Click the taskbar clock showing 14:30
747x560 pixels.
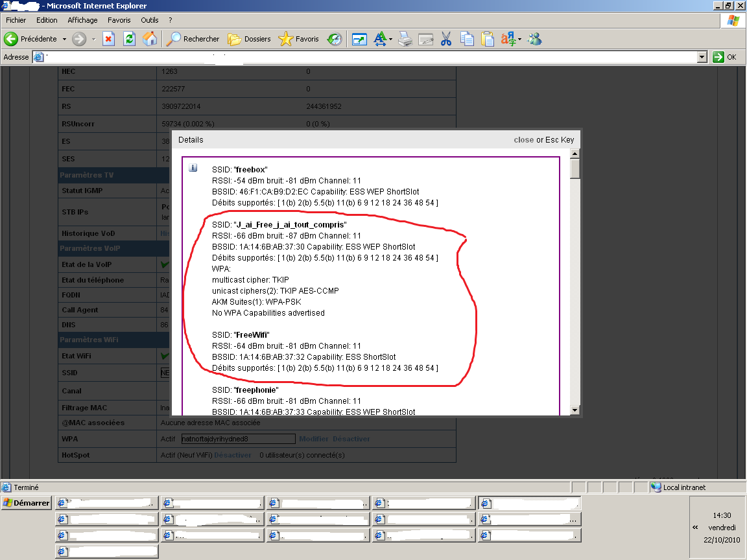tap(722, 515)
